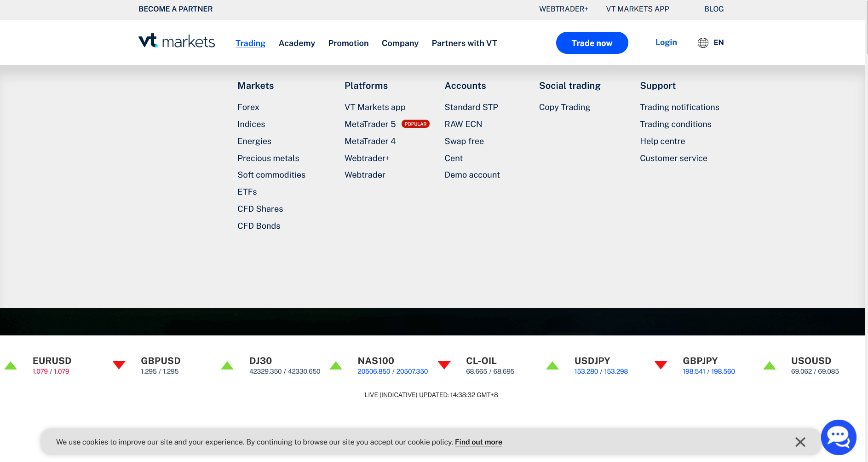Screen dimensions: 868x462
Task: Click the EURUSD ticker symbol
Action: coord(52,361)
